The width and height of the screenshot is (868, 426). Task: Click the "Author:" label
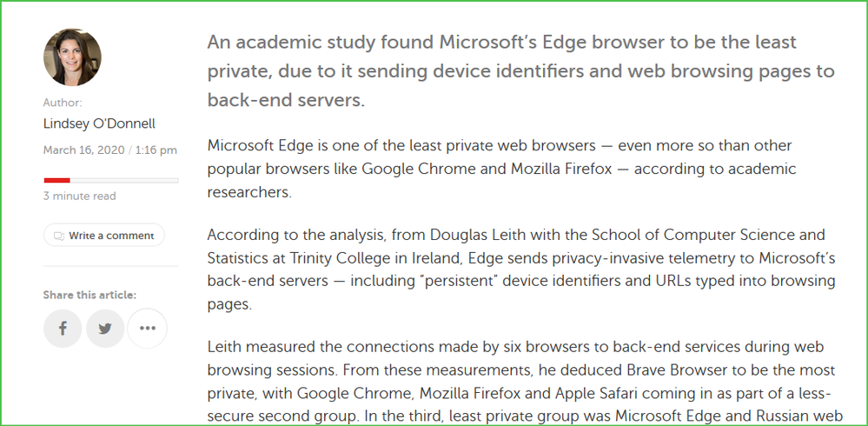[63, 103]
